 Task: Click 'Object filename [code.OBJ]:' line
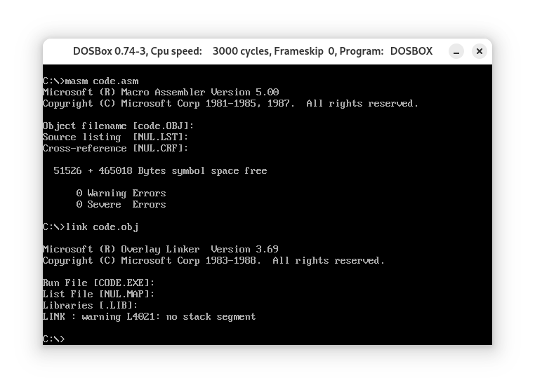(x=118, y=126)
